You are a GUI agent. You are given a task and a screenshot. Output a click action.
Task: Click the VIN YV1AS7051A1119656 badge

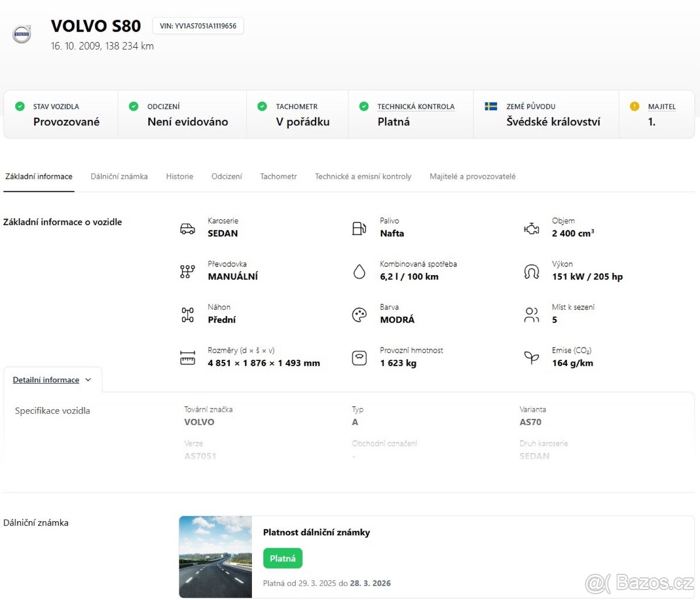click(x=198, y=26)
